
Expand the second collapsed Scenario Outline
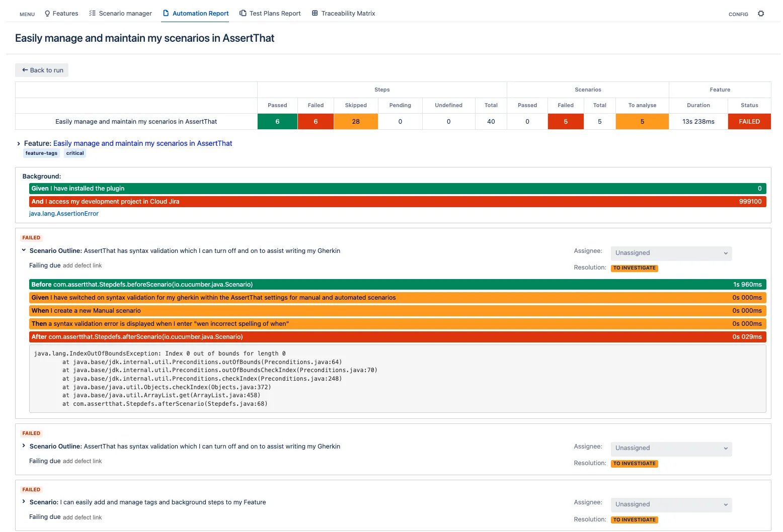(x=24, y=446)
